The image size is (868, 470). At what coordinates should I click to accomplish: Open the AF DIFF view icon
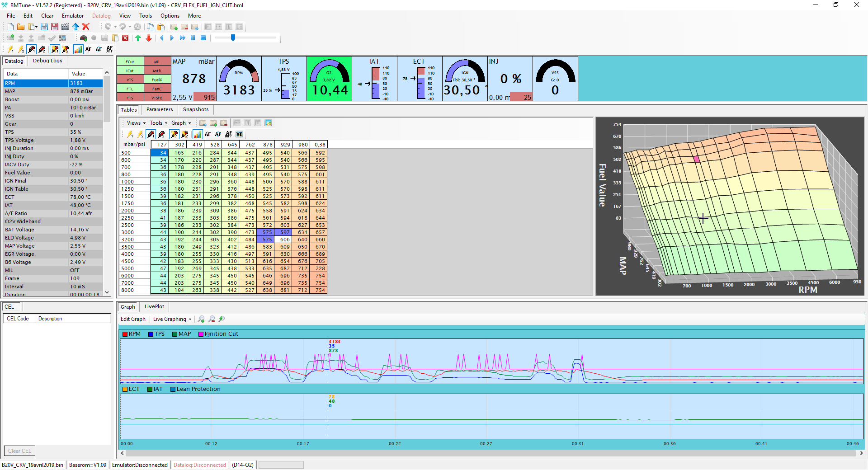point(229,134)
